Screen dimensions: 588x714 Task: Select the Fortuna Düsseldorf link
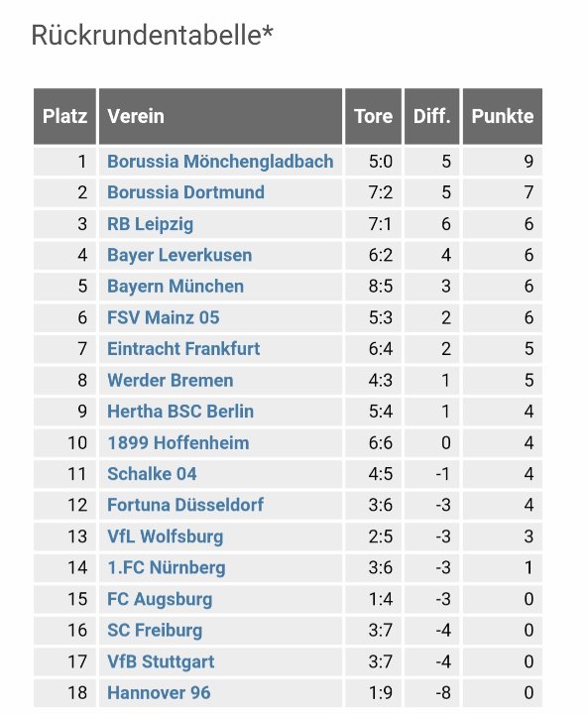[185, 505]
